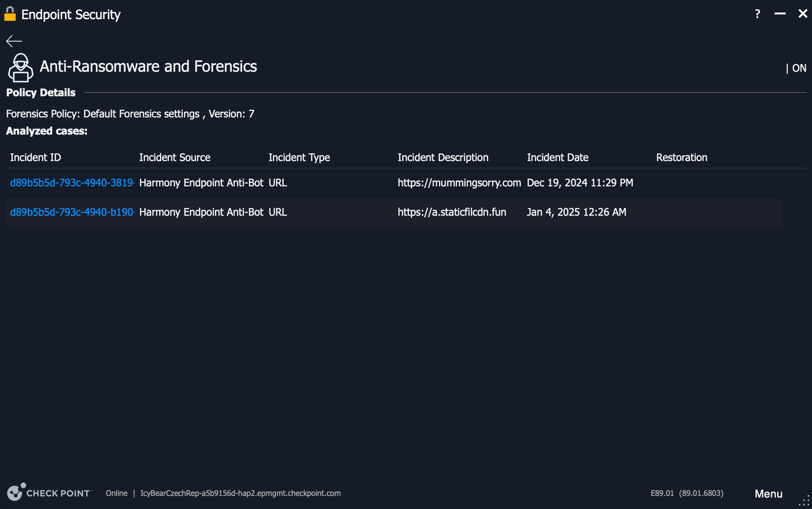812x509 pixels.
Task: Open incident d89b5b5d-793c-4940-b190 link
Action: click(x=72, y=212)
